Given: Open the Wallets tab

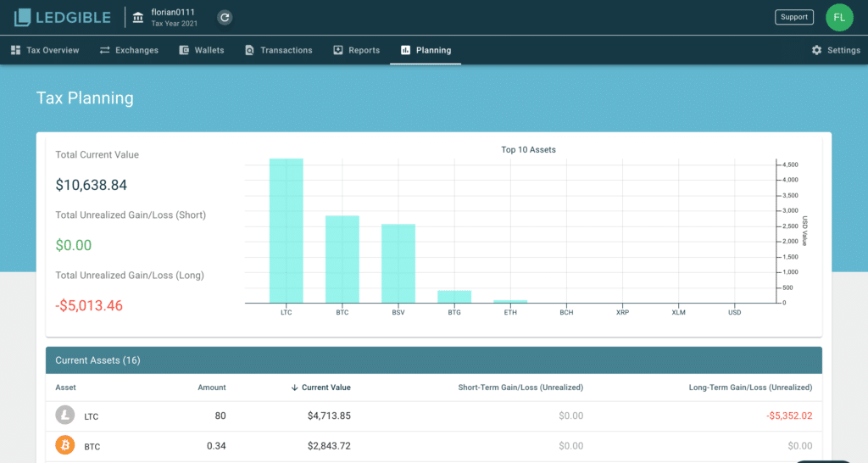Looking at the screenshot, I should tap(202, 50).
